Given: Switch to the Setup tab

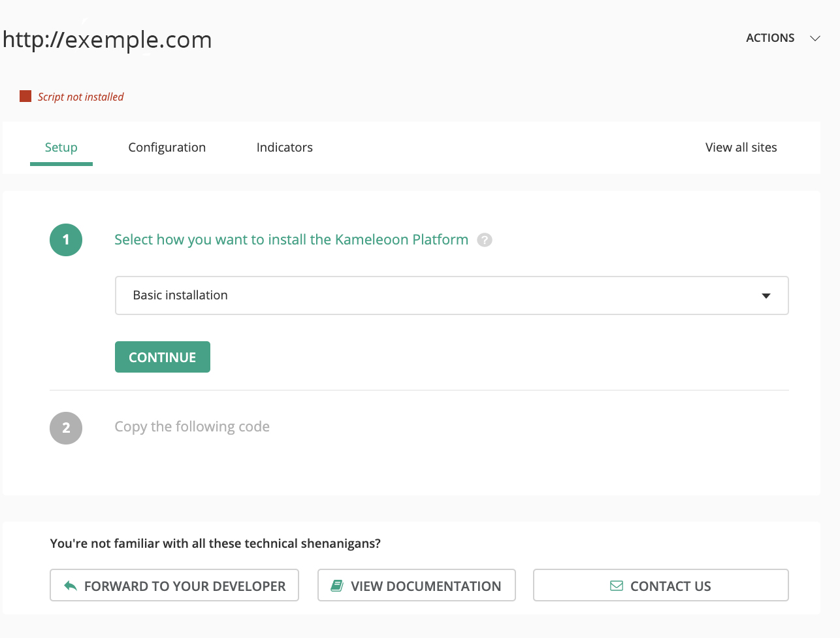Looking at the screenshot, I should [61, 148].
